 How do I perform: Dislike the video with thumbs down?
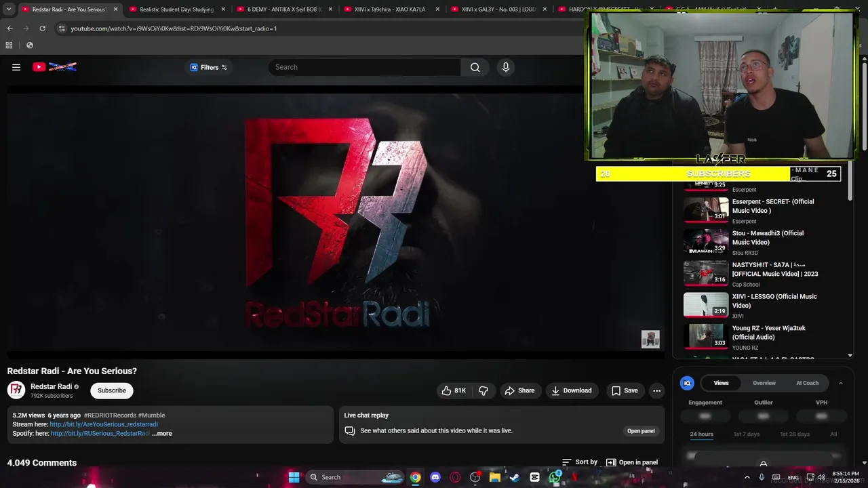[x=484, y=390]
